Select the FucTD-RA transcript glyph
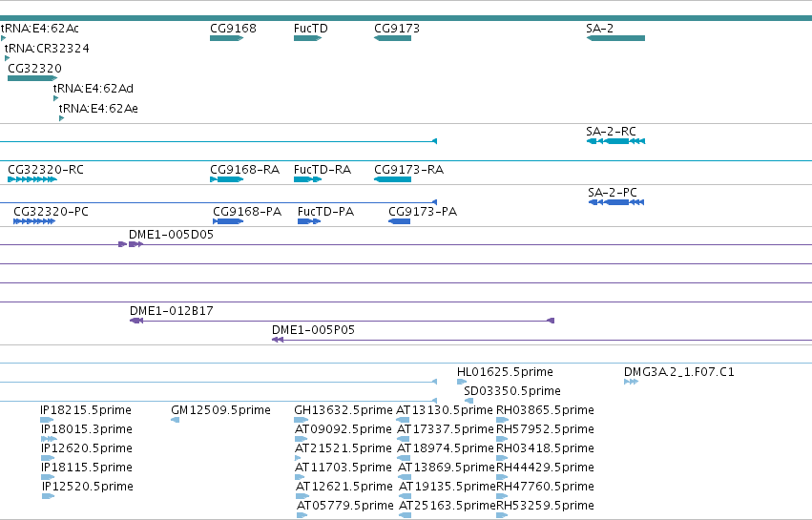812x520 pixels. pyautogui.click(x=307, y=179)
